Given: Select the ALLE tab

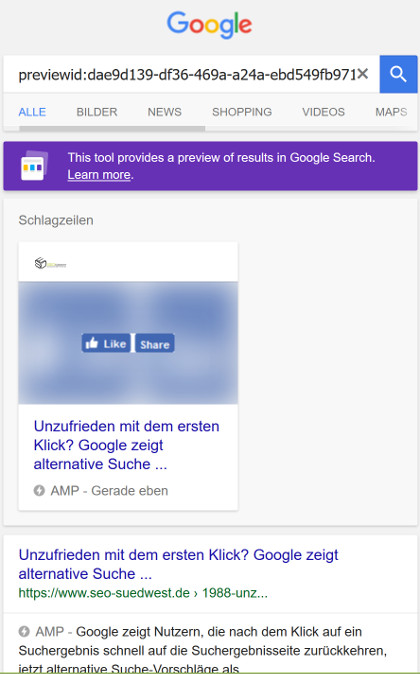Looking at the screenshot, I should 32,112.
